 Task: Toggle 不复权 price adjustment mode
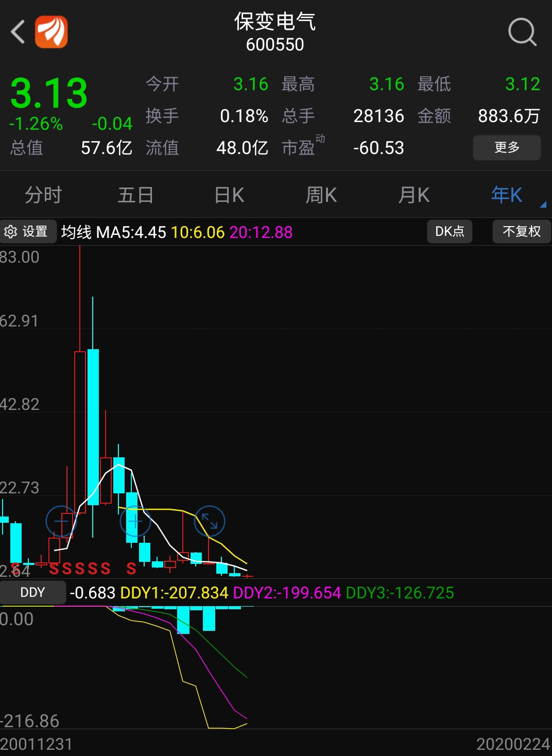(x=522, y=231)
